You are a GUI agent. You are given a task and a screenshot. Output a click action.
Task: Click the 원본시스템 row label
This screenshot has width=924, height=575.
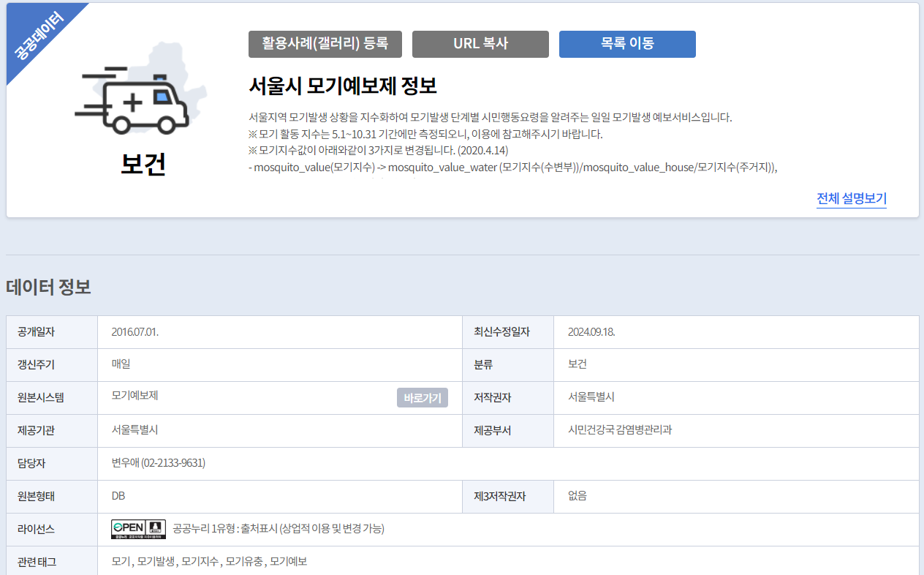[41, 398]
